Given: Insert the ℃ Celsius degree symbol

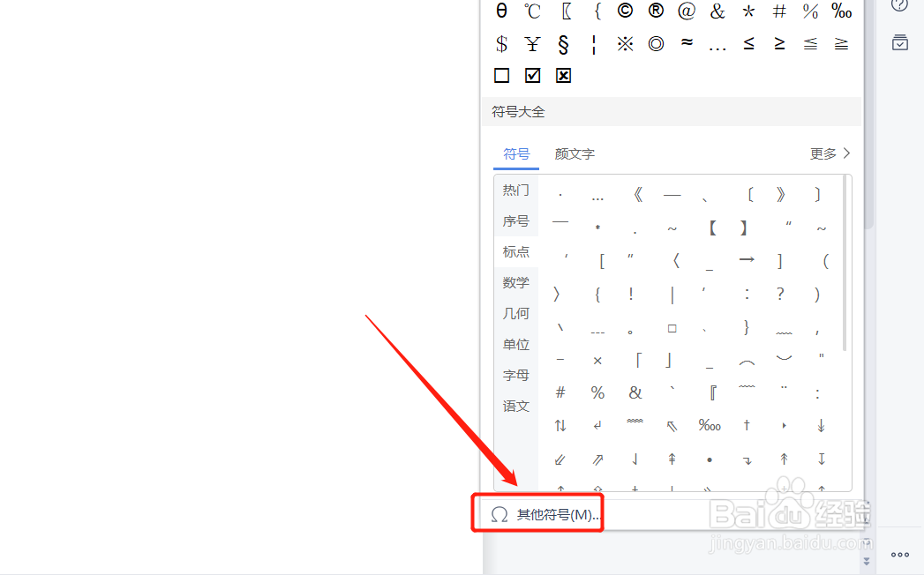Looking at the screenshot, I should point(532,11).
